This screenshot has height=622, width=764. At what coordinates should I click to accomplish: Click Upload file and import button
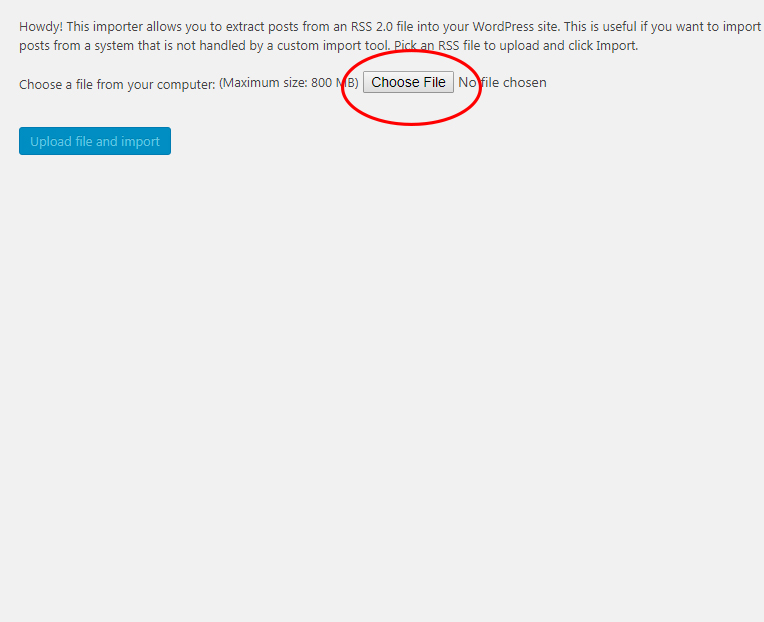click(95, 141)
